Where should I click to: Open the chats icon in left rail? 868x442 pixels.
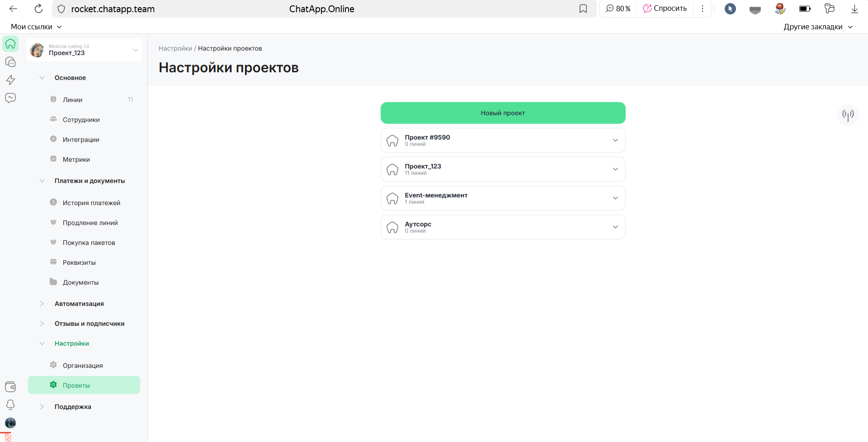[x=10, y=62]
